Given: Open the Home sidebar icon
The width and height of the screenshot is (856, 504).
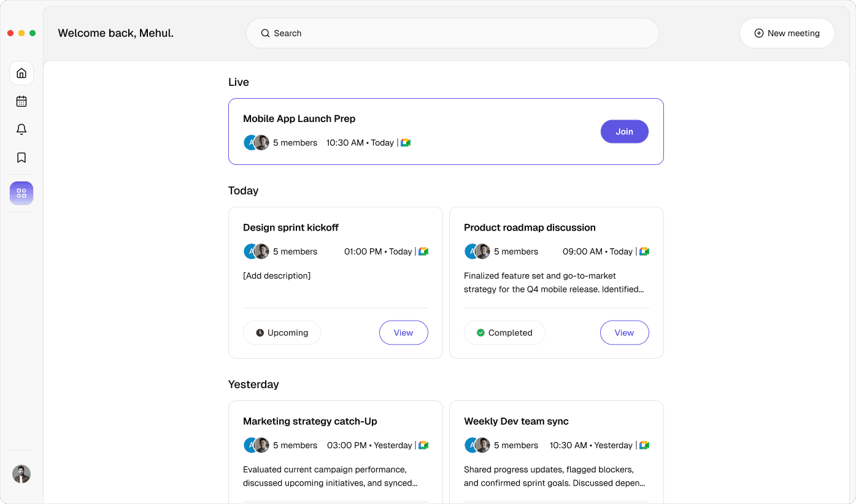Looking at the screenshot, I should click(x=21, y=74).
